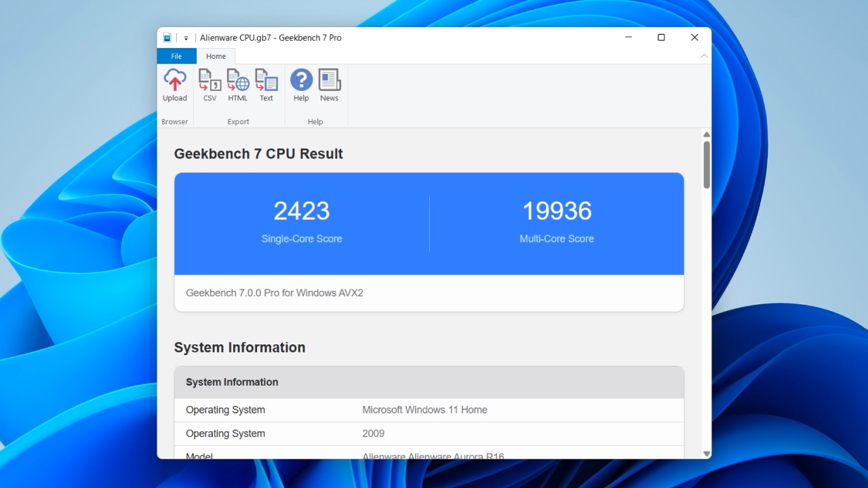
Task: Upload the result to Geekbench Browser
Action: [x=174, y=85]
